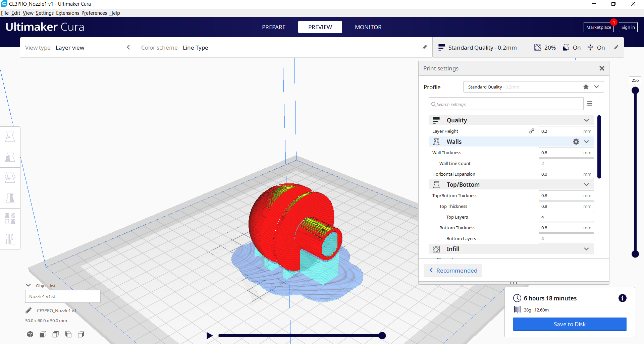Click the settings list scrollbar
The height and width of the screenshot is (344, 644).
click(599, 147)
